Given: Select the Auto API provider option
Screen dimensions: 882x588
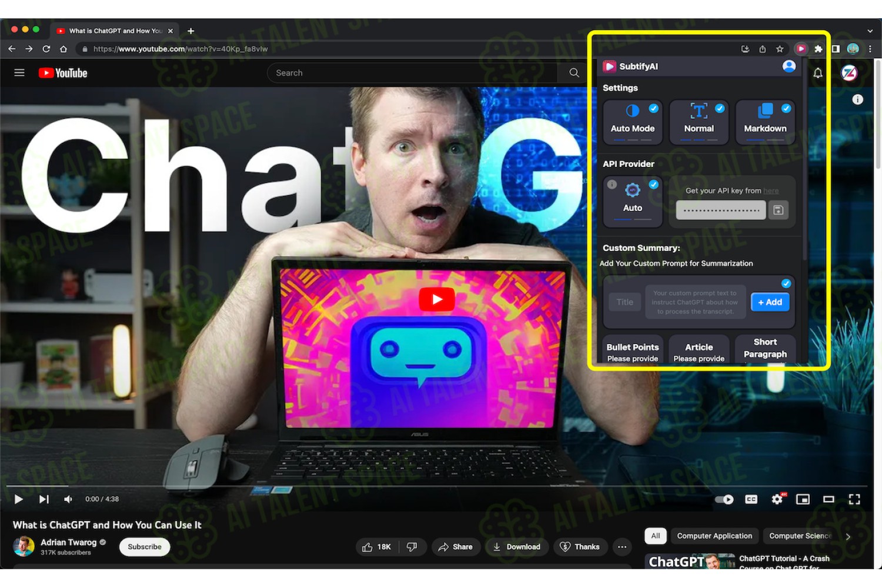Looking at the screenshot, I should click(633, 201).
